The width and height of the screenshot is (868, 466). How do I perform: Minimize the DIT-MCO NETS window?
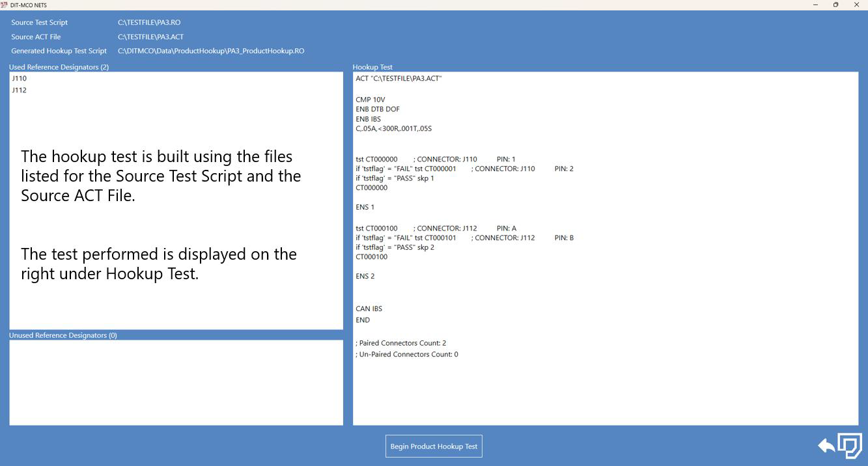tap(815, 5)
